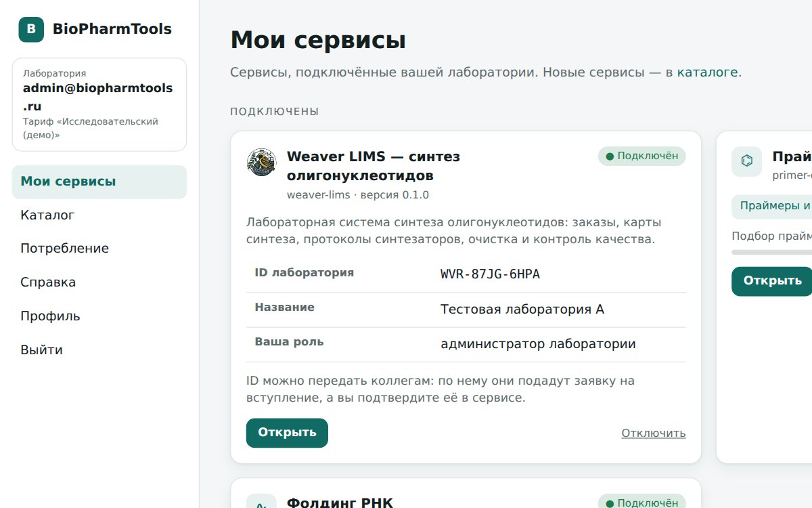This screenshot has width=812, height=508.
Task: Click the Название row label
Action: pos(284,308)
